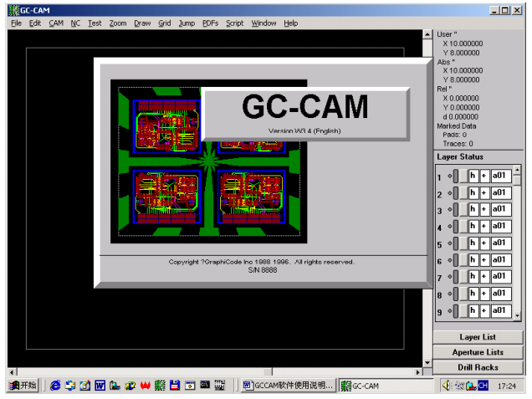Click the plus polarity box for layer 9
The image size is (532, 399).
point(484,310)
